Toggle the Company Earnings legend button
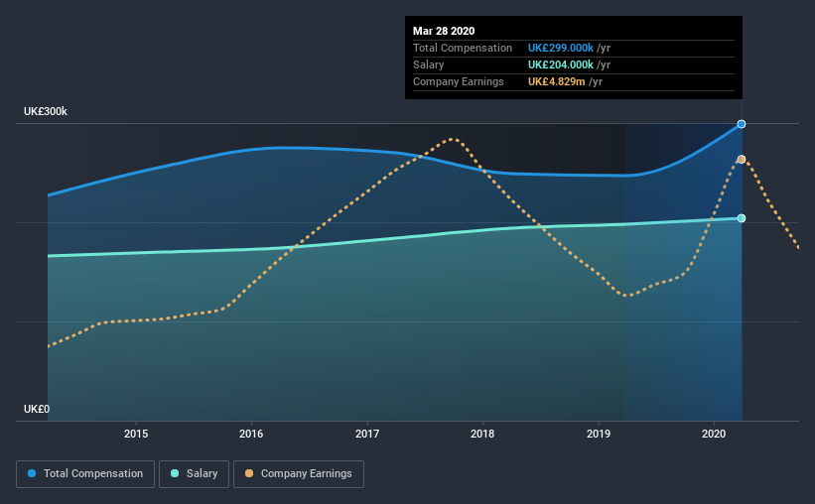The width and height of the screenshot is (815, 504). (299, 474)
